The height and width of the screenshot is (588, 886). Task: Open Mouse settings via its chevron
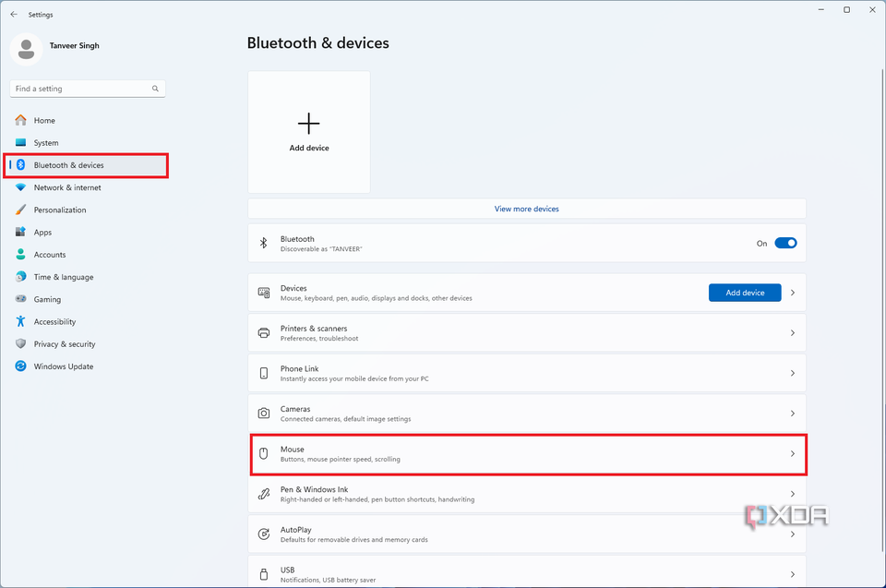pyautogui.click(x=793, y=453)
